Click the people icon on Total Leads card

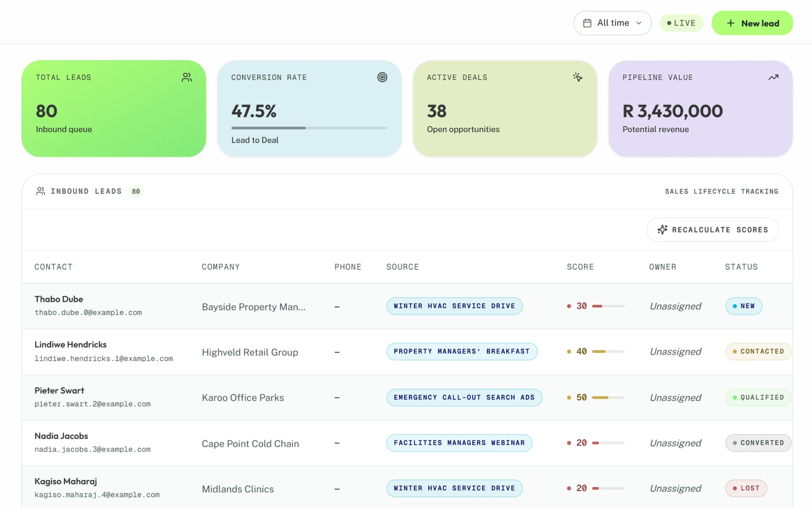187,77
